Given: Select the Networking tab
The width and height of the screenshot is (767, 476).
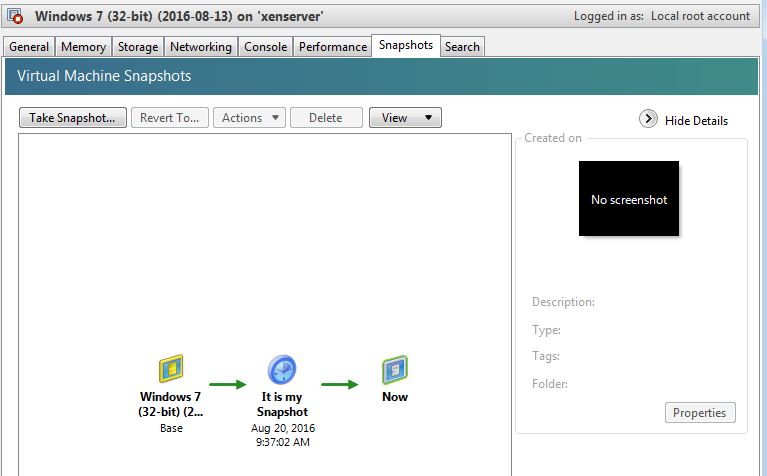Looking at the screenshot, I should [x=200, y=47].
